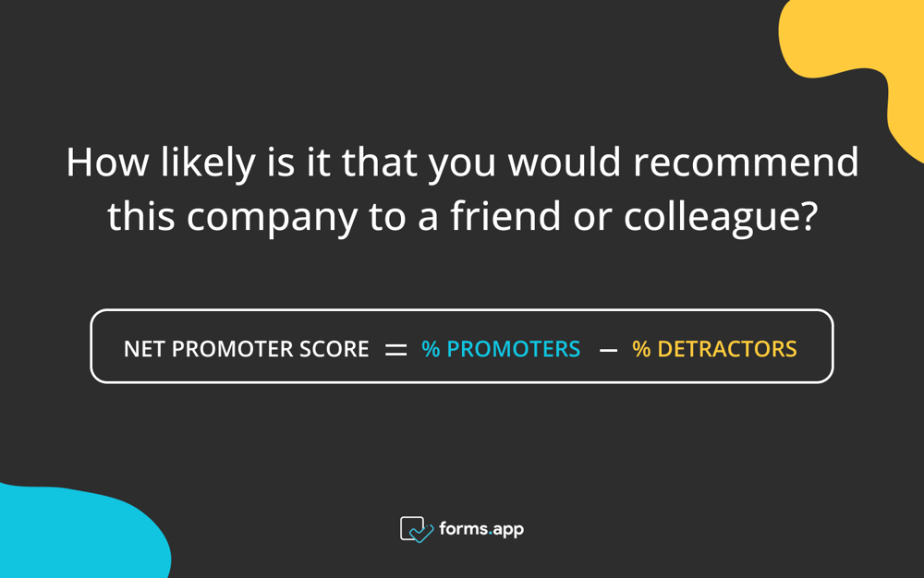Click the question mark ending the headline
The height and width of the screenshot is (578, 924).
807,216
